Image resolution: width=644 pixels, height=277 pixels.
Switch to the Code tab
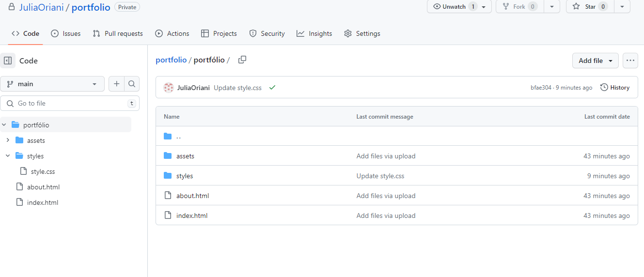(x=25, y=33)
